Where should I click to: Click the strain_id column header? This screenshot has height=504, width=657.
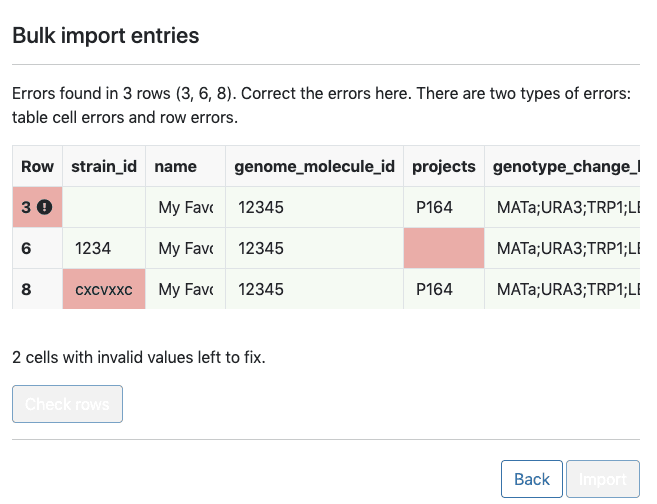point(104,166)
